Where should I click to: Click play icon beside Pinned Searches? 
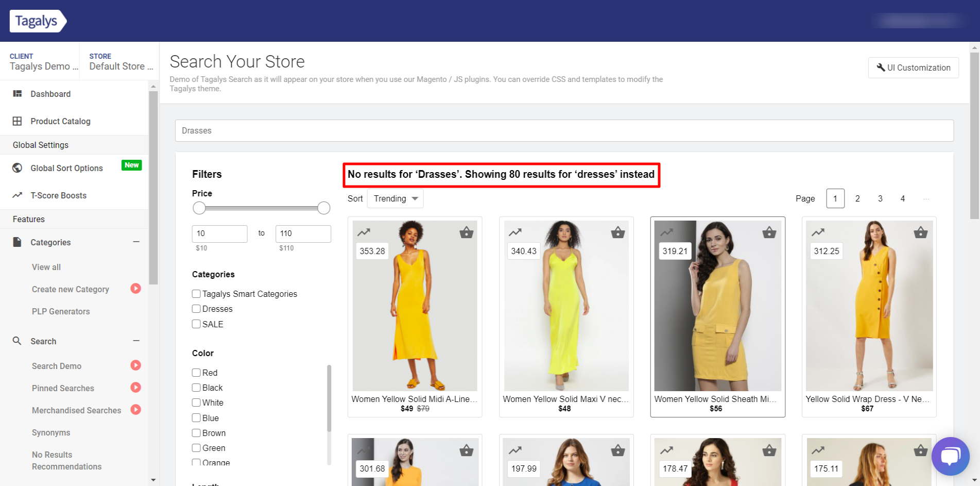coord(135,388)
